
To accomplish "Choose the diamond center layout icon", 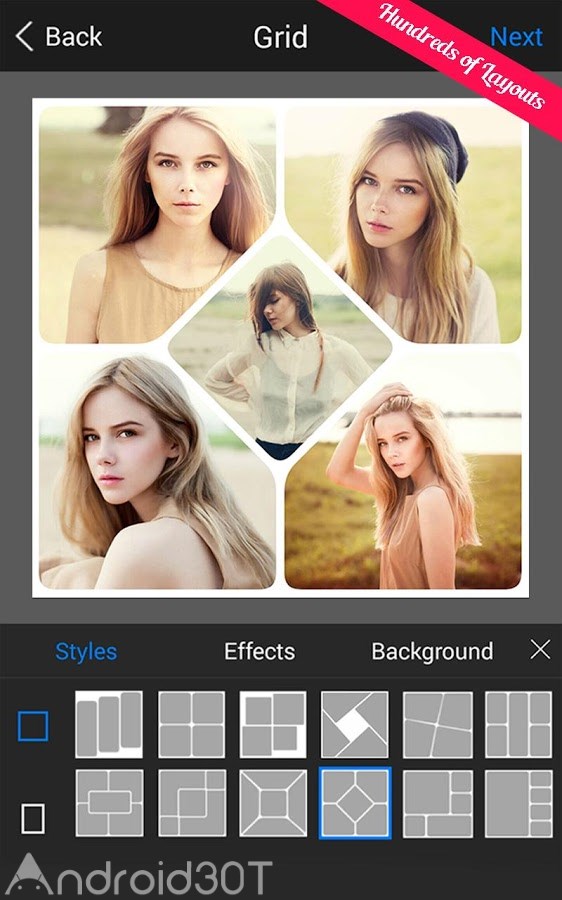I will pyautogui.click(x=355, y=803).
